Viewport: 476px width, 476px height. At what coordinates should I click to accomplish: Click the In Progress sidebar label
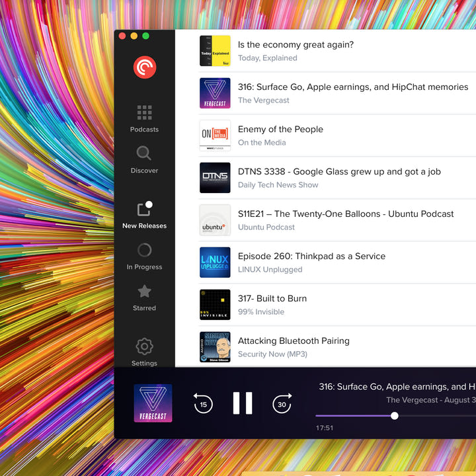click(145, 267)
